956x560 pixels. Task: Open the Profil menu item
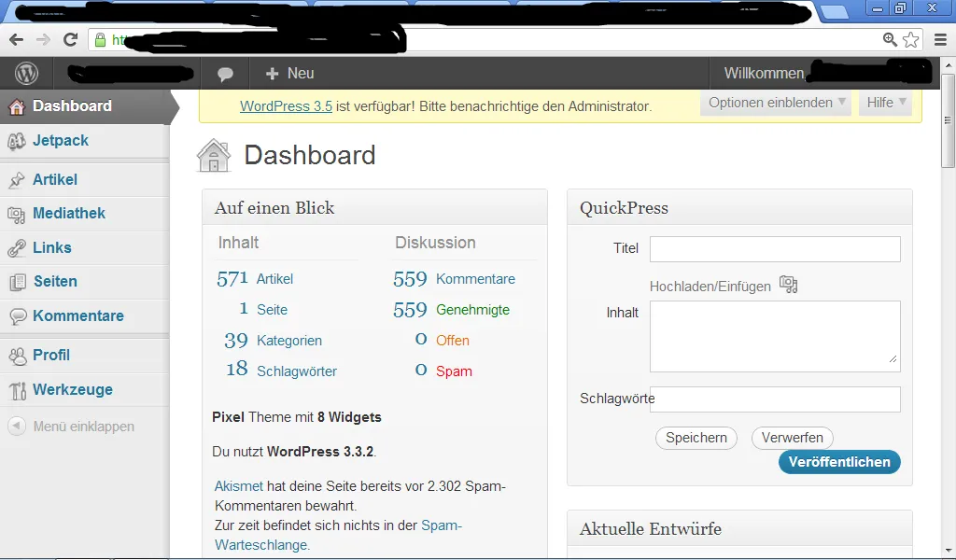85,356
